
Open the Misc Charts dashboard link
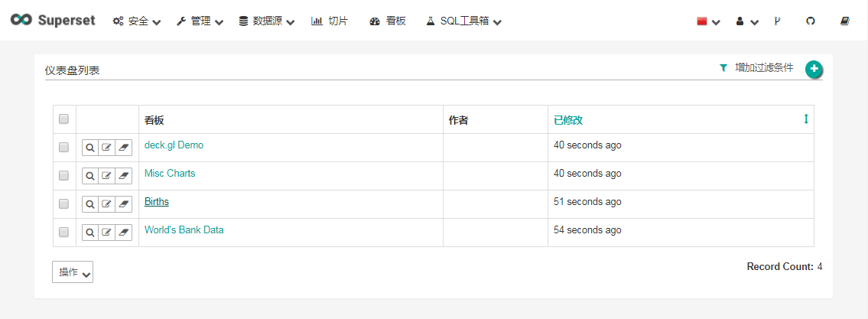point(170,174)
